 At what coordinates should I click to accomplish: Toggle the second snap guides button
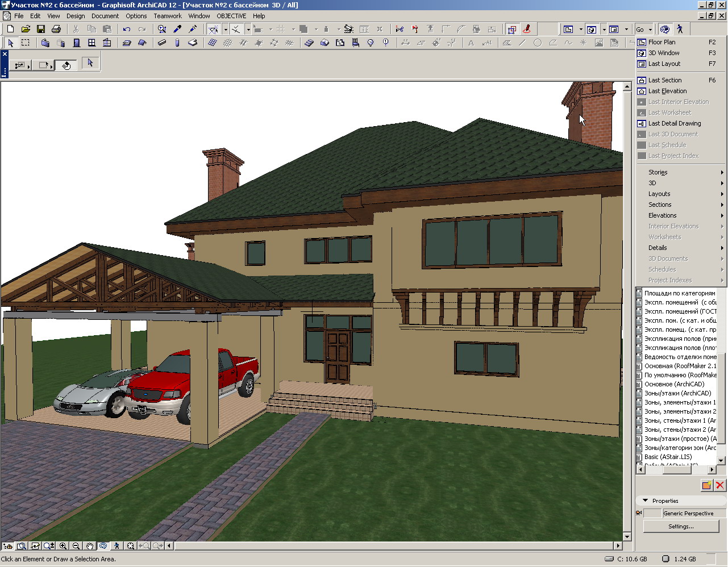(x=235, y=29)
